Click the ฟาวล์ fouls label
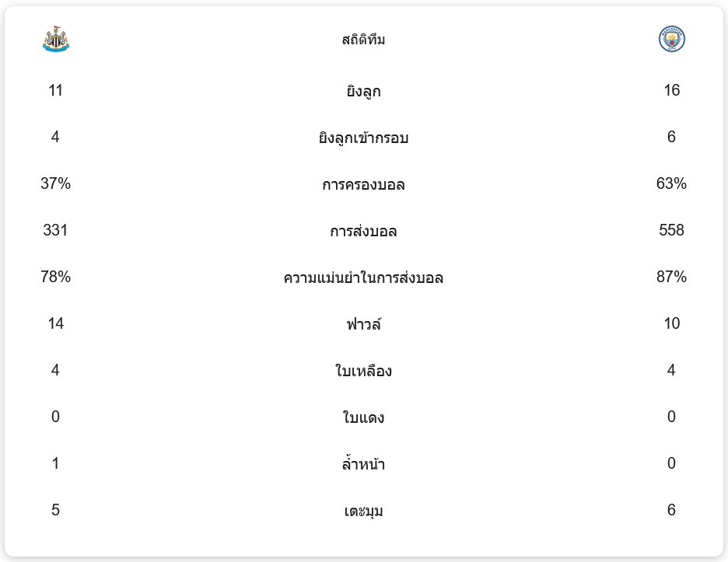The width and height of the screenshot is (728, 562). click(x=363, y=324)
